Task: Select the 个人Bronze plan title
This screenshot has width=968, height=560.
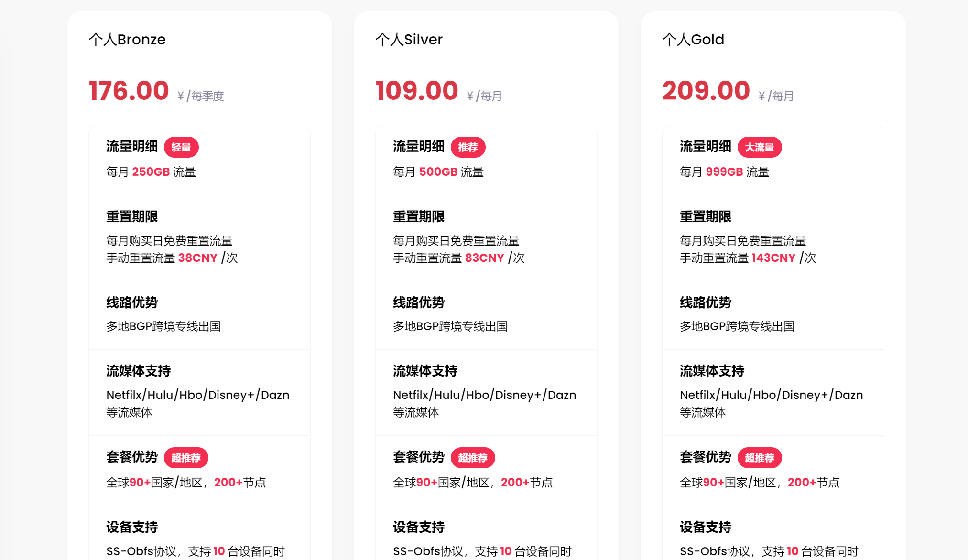Action: click(x=127, y=40)
